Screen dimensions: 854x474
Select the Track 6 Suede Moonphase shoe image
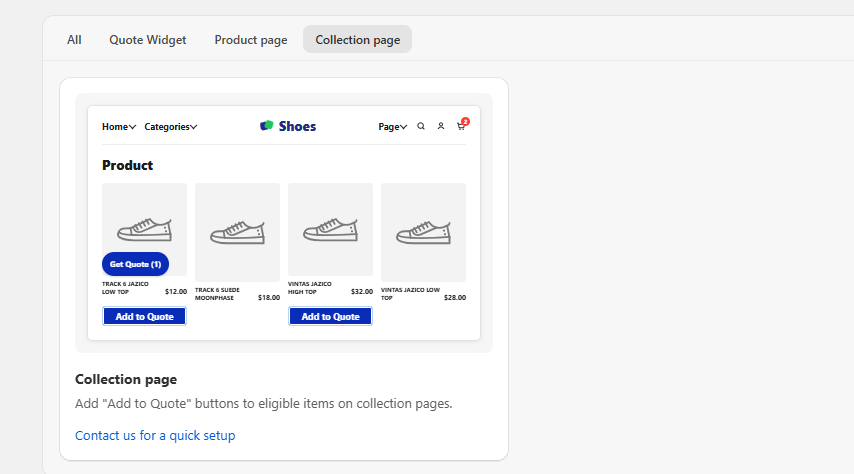click(237, 233)
